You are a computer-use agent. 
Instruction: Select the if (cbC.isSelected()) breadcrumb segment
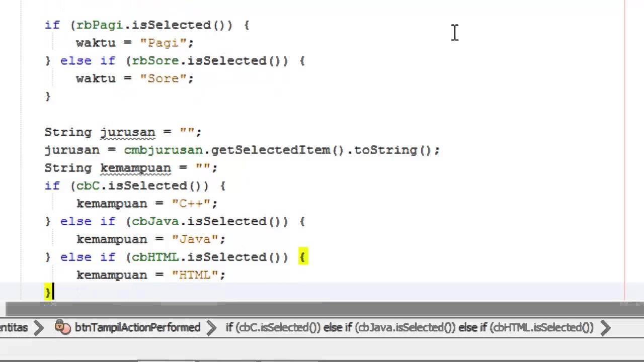click(273, 328)
